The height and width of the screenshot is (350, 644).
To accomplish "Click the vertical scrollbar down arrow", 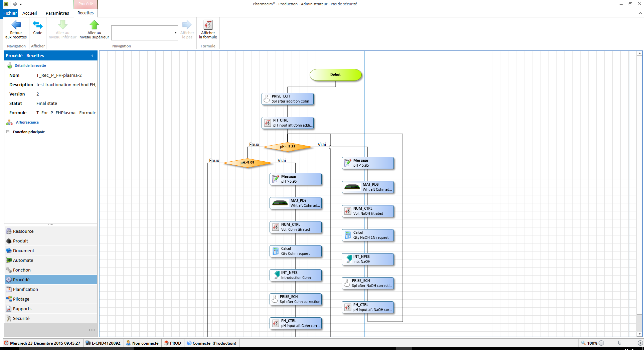I will click(639, 334).
